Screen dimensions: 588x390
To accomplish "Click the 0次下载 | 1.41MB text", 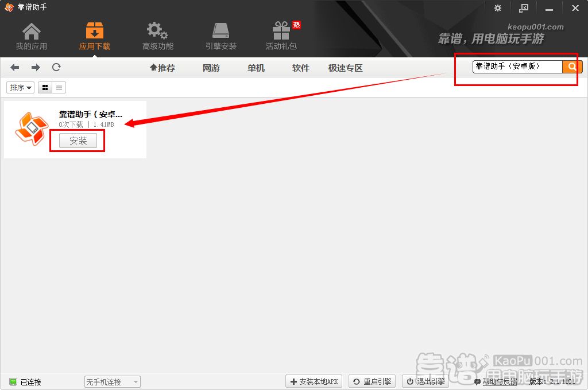I will [x=86, y=124].
